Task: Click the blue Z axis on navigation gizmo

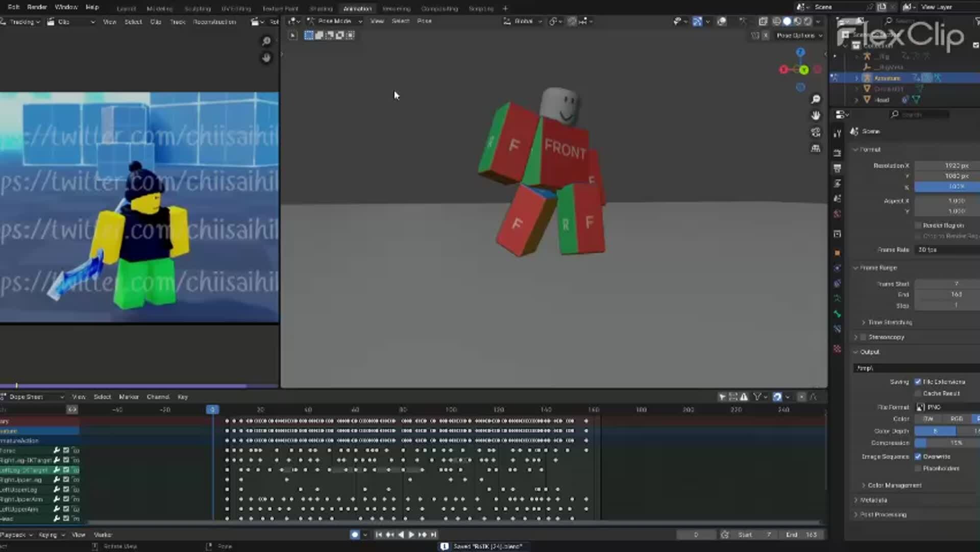Action: point(800,52)
